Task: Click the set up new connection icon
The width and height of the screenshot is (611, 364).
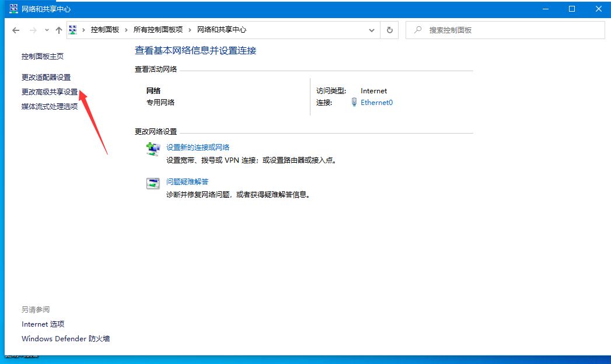Action: click(153, 149)
